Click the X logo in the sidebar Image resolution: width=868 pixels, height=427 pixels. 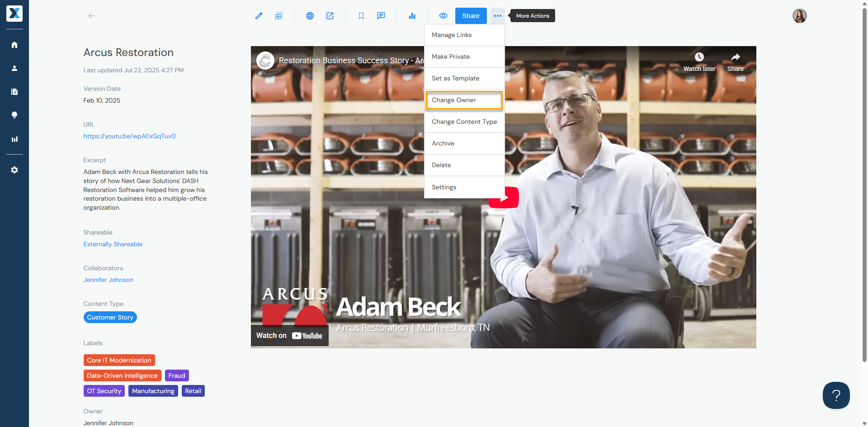tap(14, 14)
